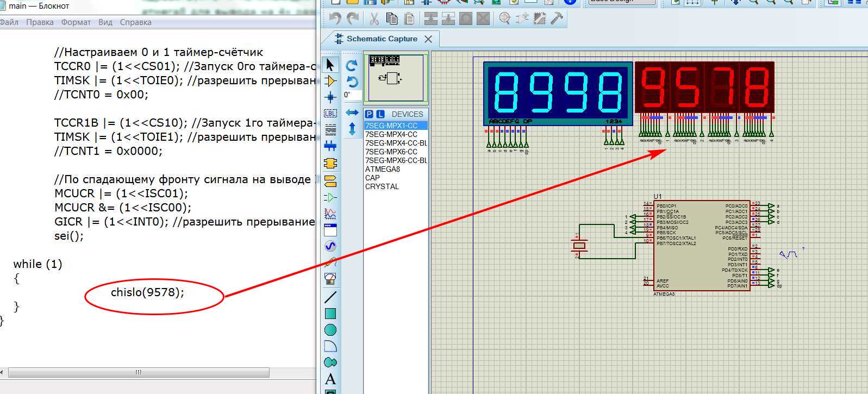Select the Selection Mode arrow tool
The image size is (868, 394).
pyautogui.click(x=330, y=65)
